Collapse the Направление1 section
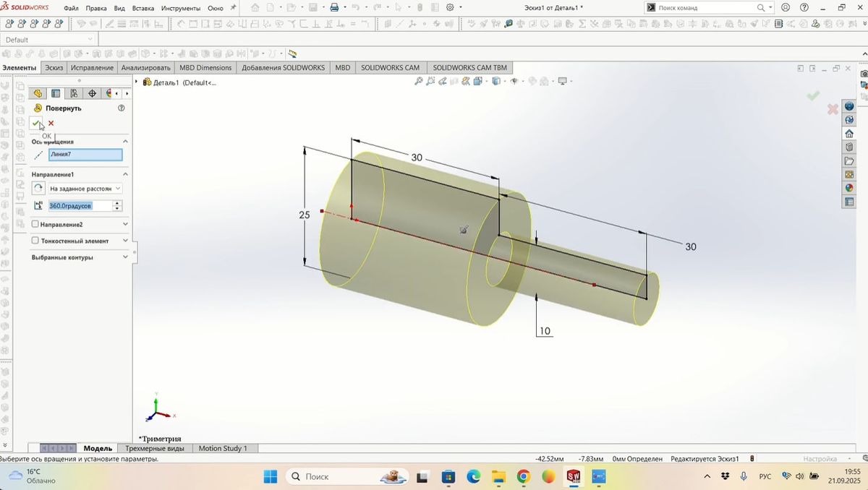868x490 pixels. coord(125,174)
